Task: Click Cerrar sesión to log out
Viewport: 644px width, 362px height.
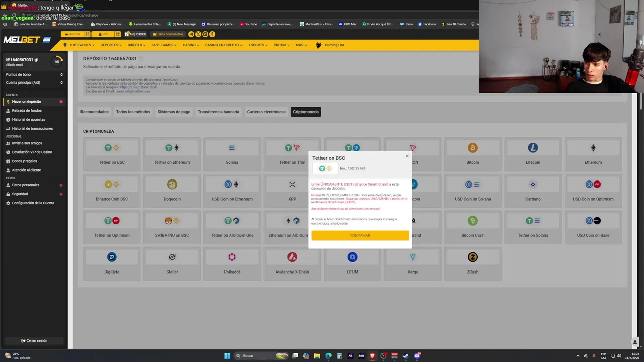Action: (x=34, y=341)
